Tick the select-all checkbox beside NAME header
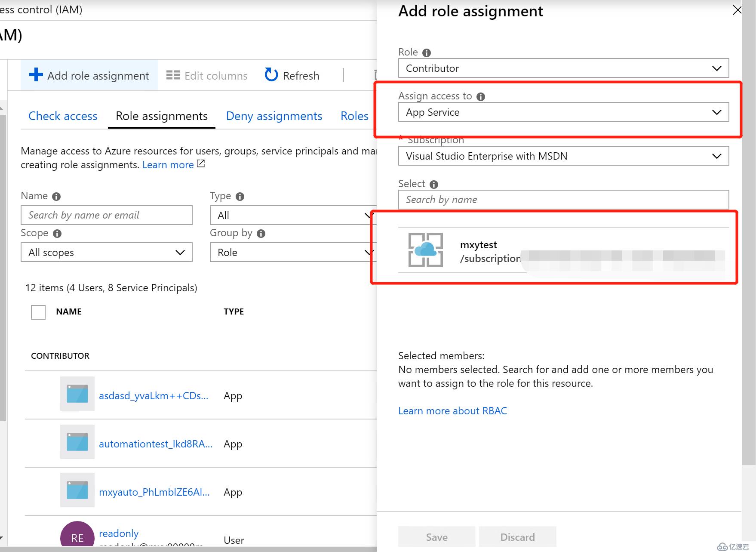 pyautogui.click(x=38, y=312)
